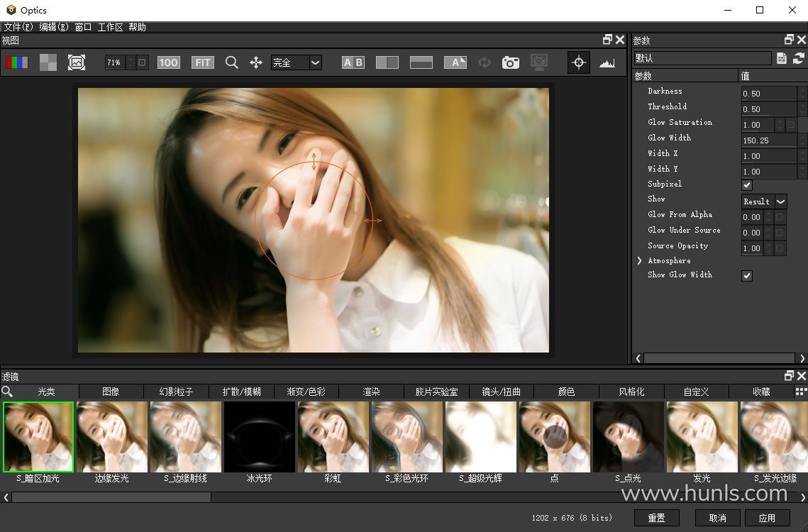808x532 pixels.
Task: Click the RGB channels icon in viewer toolbar
Action: click(16, 62)
